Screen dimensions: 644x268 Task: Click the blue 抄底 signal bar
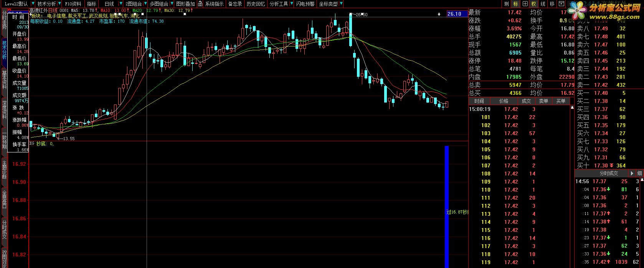click(446, 206)
